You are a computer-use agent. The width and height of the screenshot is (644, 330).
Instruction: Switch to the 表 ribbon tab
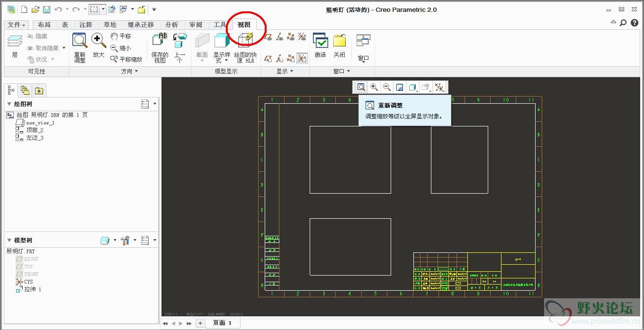(65, 25)
